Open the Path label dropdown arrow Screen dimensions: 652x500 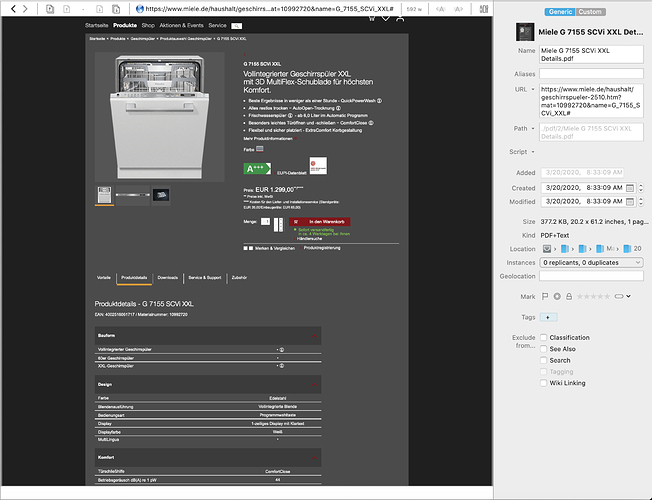click(x=533, y=129)
